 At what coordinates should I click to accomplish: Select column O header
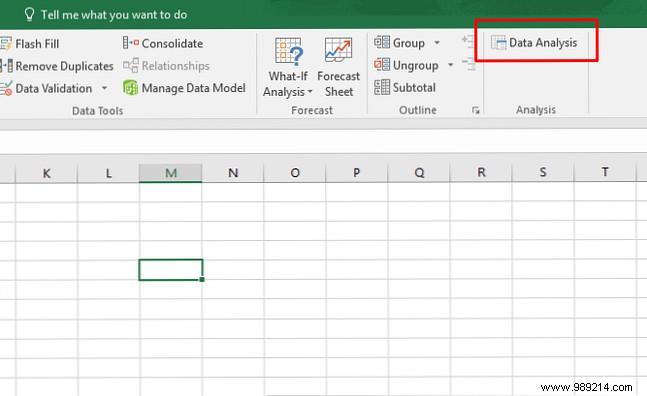click(x=295, y=173)
